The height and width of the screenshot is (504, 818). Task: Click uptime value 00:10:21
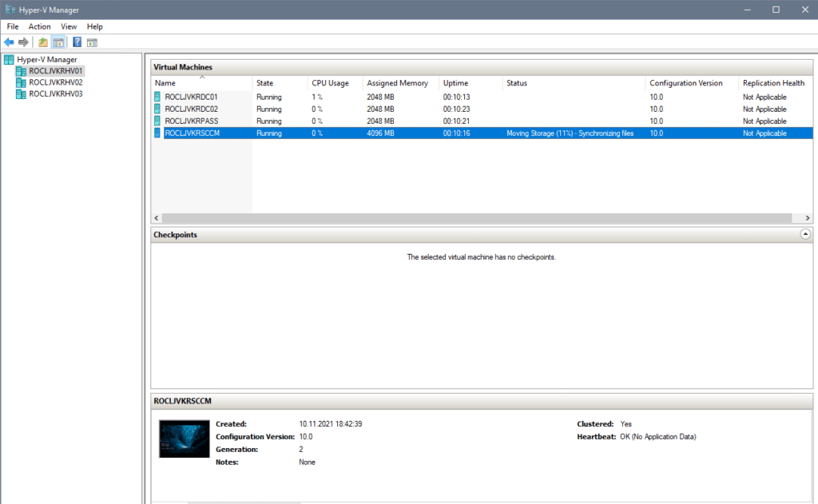456,121
